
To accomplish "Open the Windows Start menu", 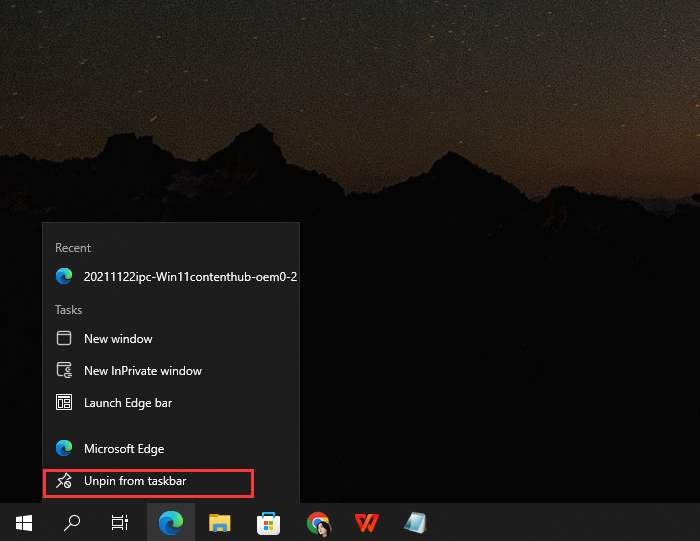I will [x=24, y=522].
